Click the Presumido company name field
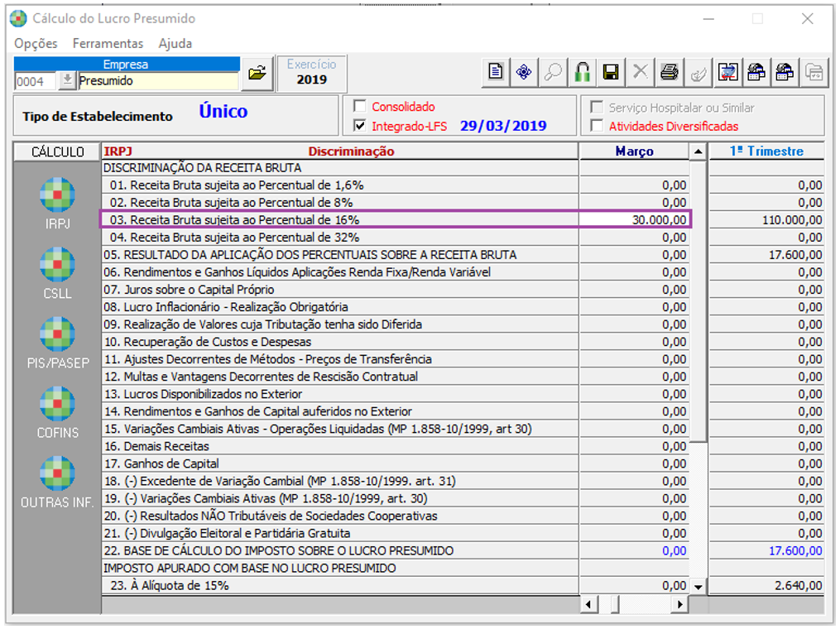Image resolution: width=840 pixels, height=629 pixels. pos(158,81)
